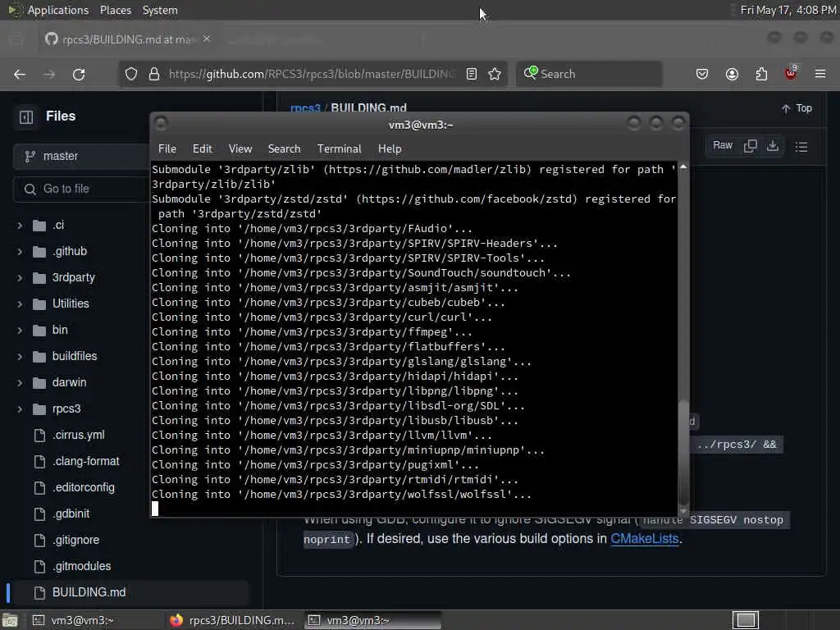Reload the GitHub page

click(79, 74)
